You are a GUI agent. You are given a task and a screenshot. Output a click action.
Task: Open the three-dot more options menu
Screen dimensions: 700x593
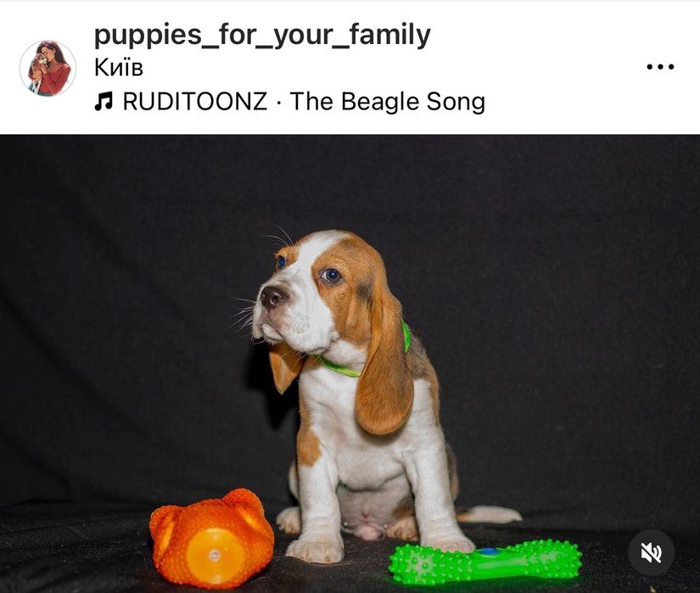[x=660, y=67]
